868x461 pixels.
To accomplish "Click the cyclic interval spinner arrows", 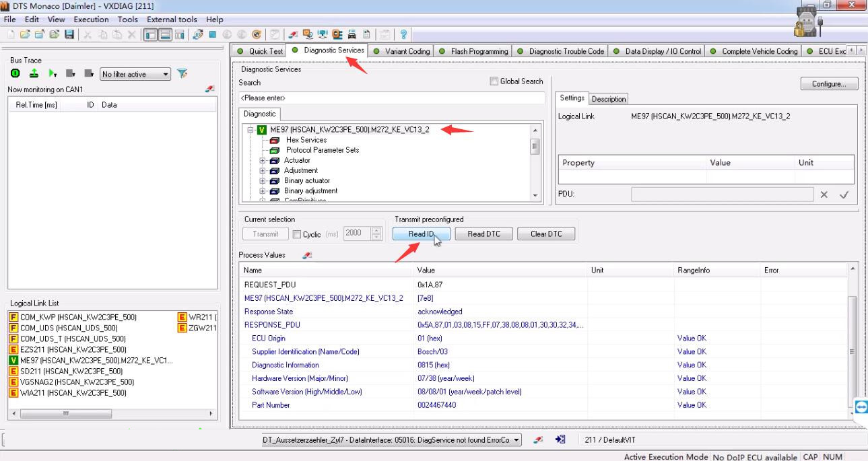I will [x=376, y=234].
